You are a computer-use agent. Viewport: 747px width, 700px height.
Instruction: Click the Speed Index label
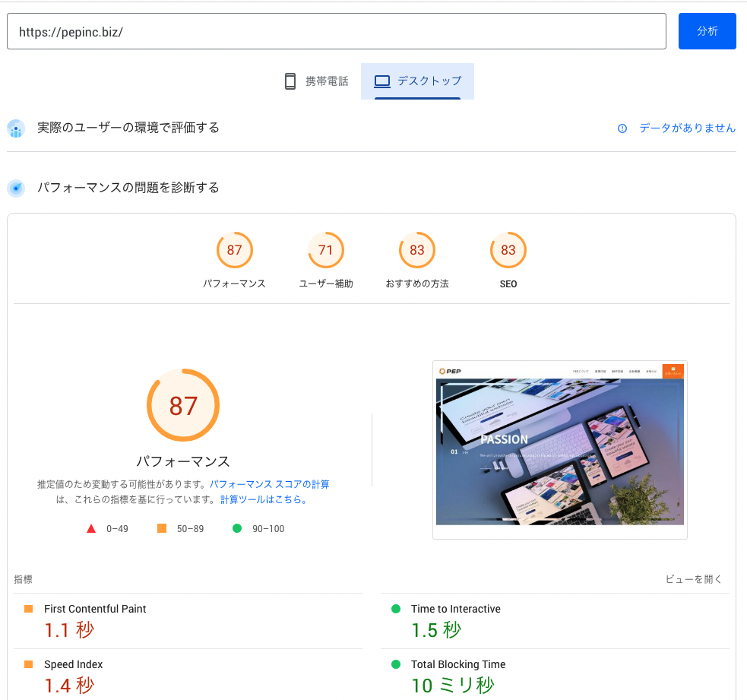[74, 664]
